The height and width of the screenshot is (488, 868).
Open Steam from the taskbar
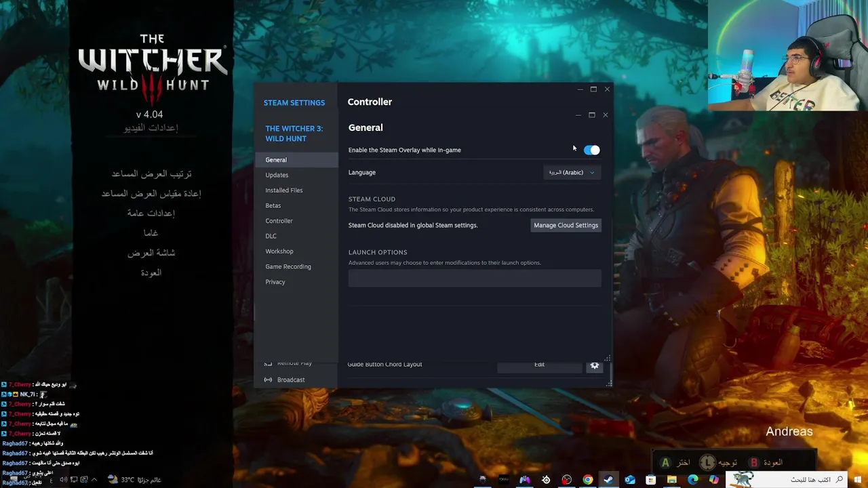point(609,480)
